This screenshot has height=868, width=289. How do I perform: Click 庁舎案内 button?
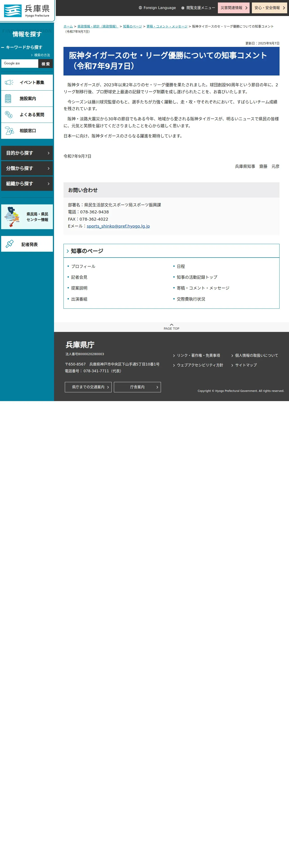137,387
